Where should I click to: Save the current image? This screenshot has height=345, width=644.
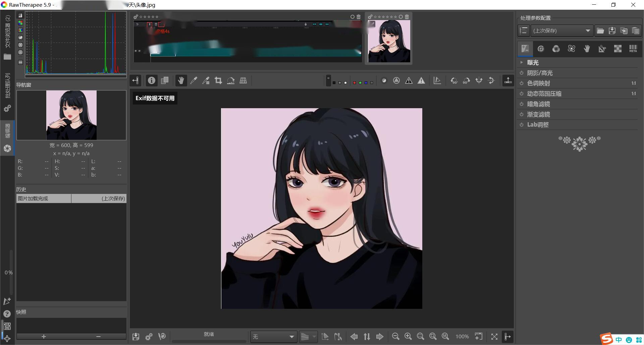[136, 337]
